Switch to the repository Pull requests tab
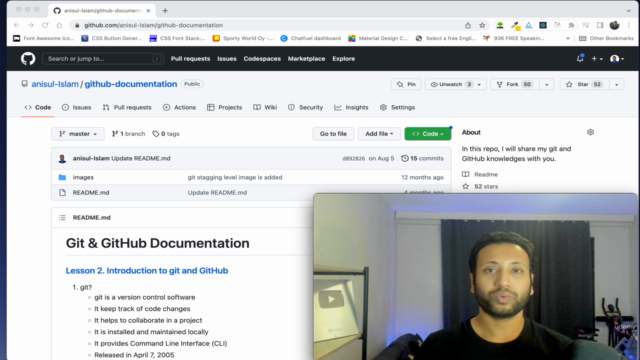The image size is (640, 360). [127, 107]
